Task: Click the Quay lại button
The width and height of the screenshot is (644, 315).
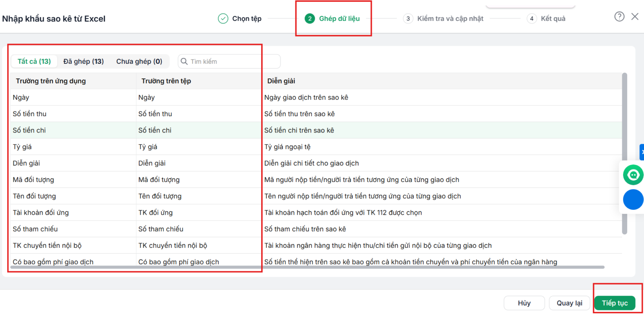Action: [569, 303]
